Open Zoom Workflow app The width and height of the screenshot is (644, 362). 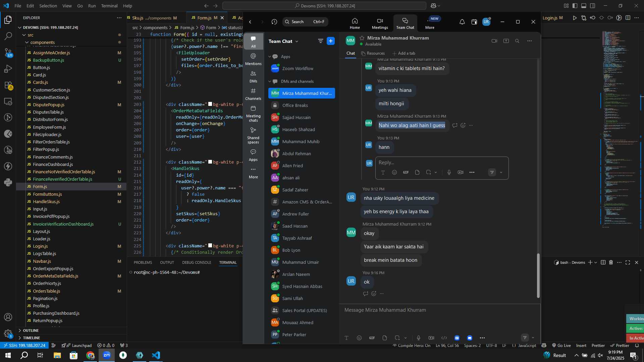302,68
